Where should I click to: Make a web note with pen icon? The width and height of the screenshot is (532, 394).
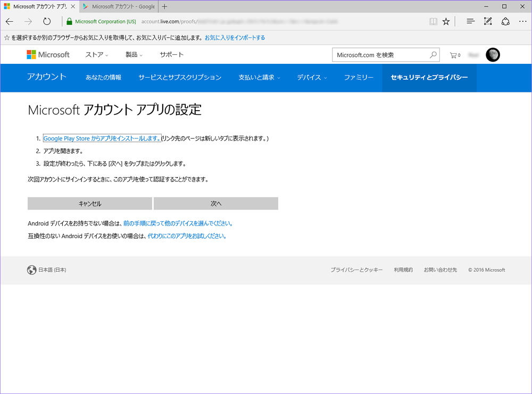pos(488,21)
